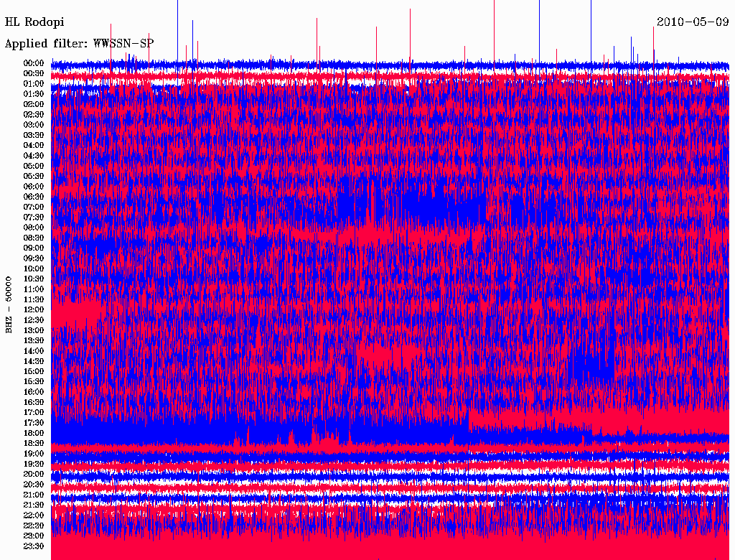The width and height of the screenshot is (735, 560).
Task: Click the 07:30 time row label
Action: click(34, 217)
